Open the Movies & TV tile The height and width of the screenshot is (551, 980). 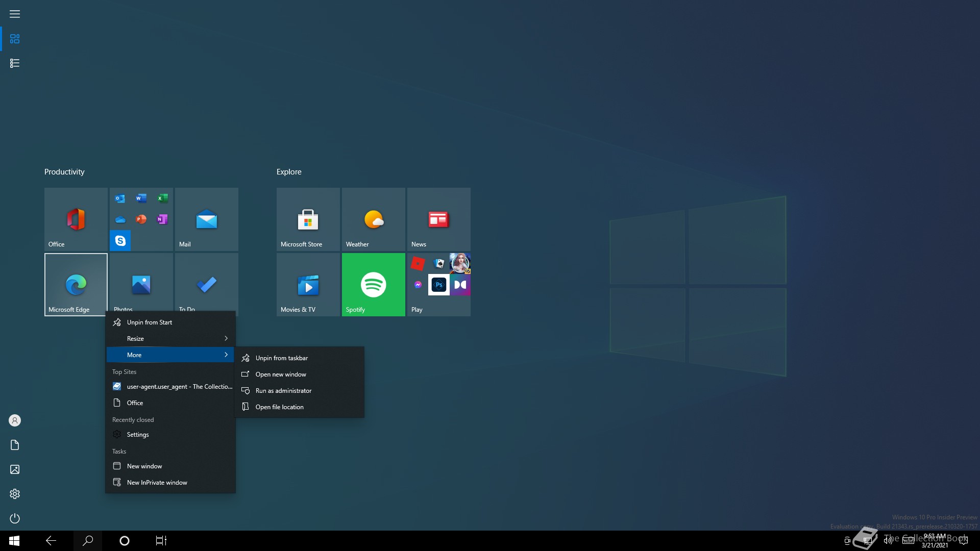tap(308, 284)
